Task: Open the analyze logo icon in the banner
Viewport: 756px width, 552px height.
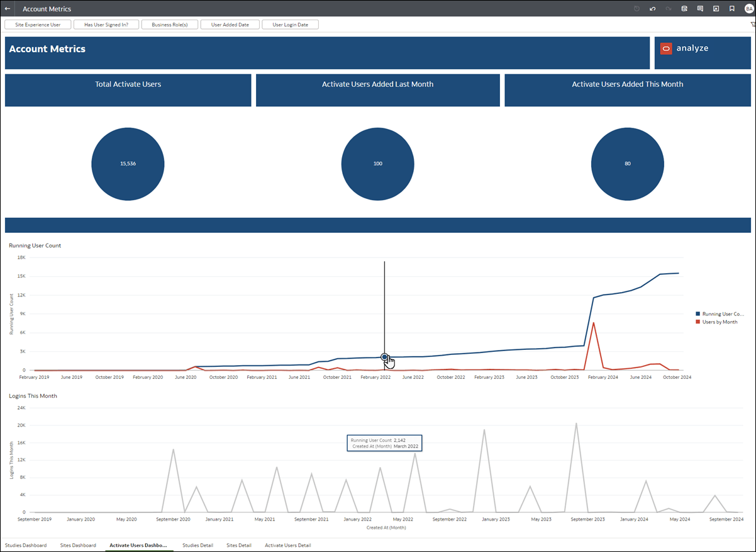Action: [666, 48]
